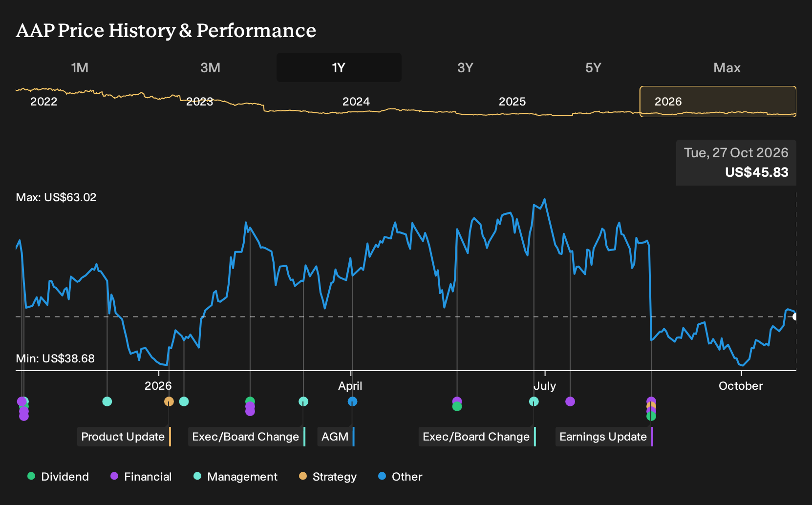Open the Exec/Board Change label before April

(x=247, y=437)
